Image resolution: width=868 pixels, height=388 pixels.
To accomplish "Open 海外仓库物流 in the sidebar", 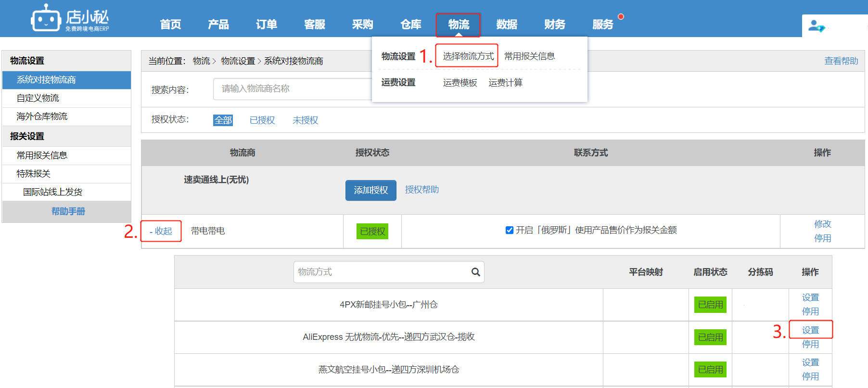I will (42, 116).
